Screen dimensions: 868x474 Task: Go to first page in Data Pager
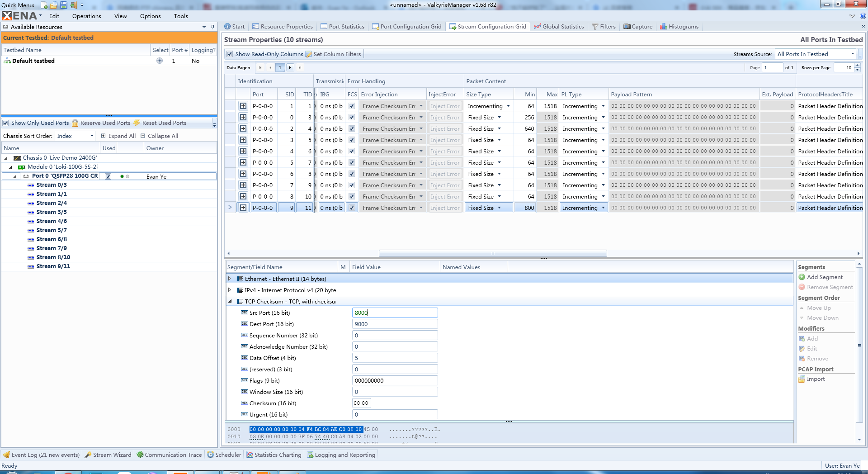[260, 68]
